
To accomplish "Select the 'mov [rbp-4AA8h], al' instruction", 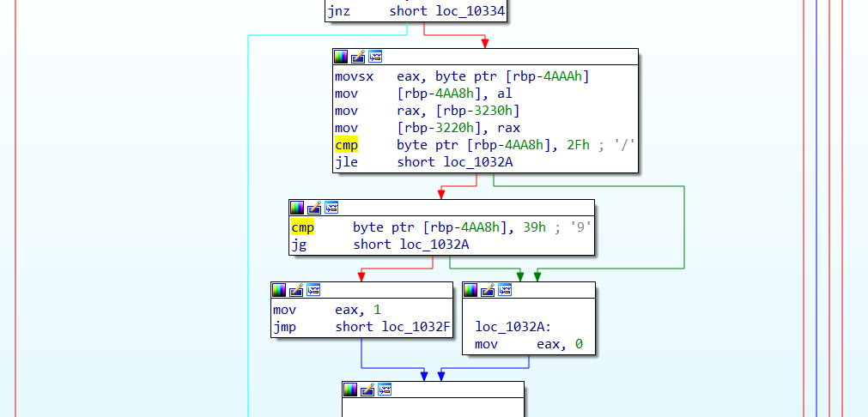I will [x=423, y=94].
